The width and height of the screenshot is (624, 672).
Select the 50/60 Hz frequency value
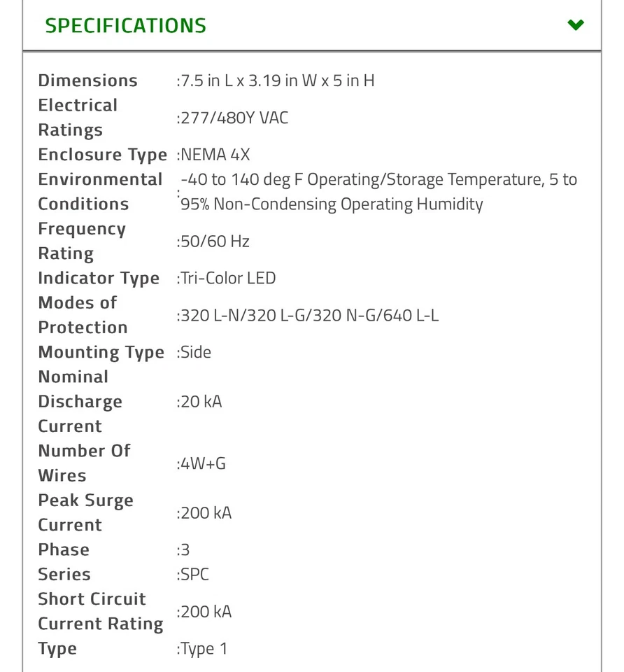point(215,241)
